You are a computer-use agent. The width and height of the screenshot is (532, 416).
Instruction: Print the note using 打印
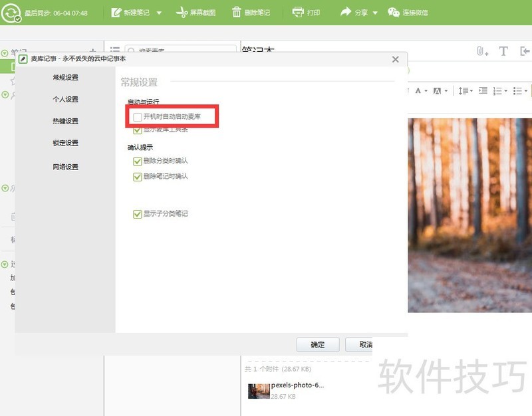(306, 12)
